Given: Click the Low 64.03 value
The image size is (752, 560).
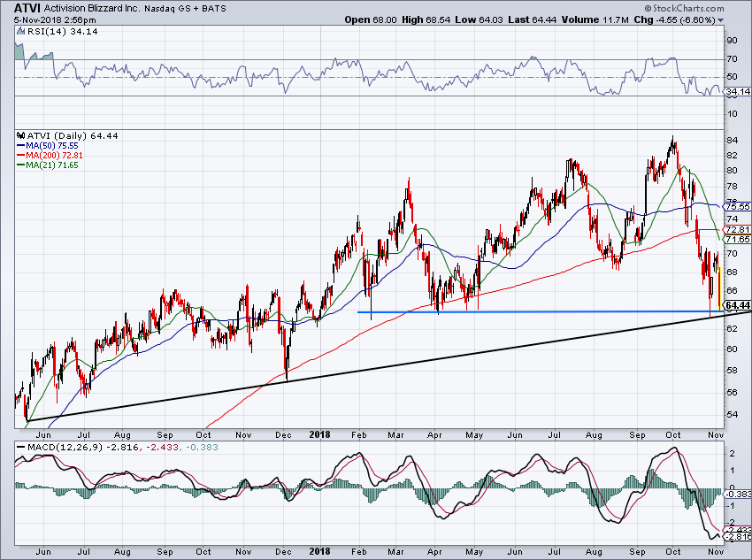Looking at the screenshot, I should [x=479, y=19].
